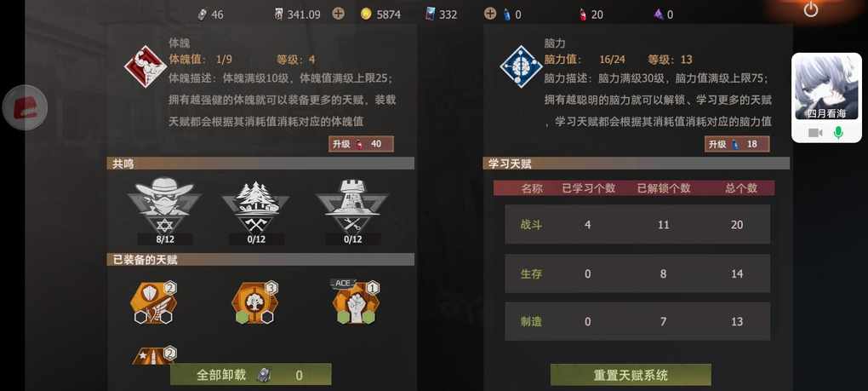This screenshot has height=391, width=868.
Task: Open the 战斗 talent category row
Action: click(637, 224)
